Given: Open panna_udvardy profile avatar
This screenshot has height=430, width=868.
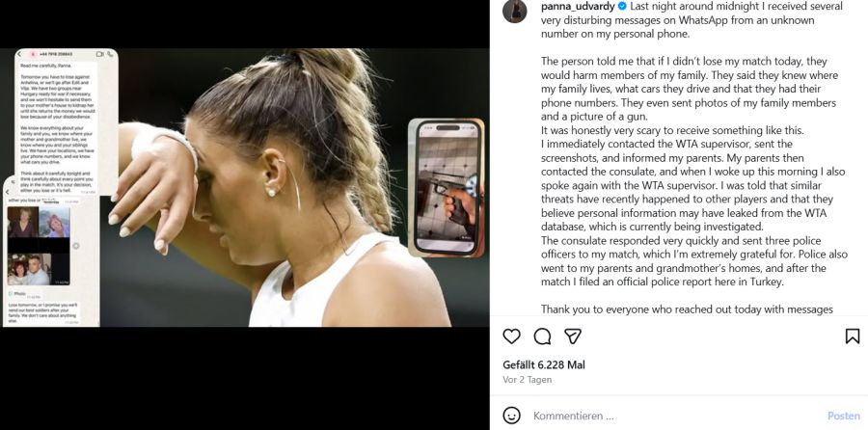Looking at the screenshot, I should coord(515,10).
